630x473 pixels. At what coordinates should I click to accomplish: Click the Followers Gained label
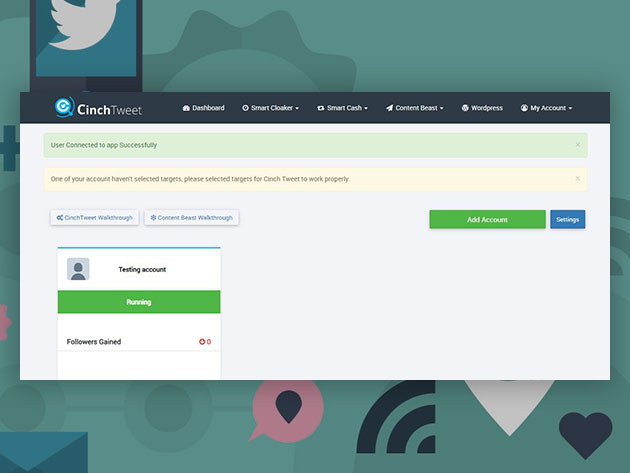click(x=94, y=342)
